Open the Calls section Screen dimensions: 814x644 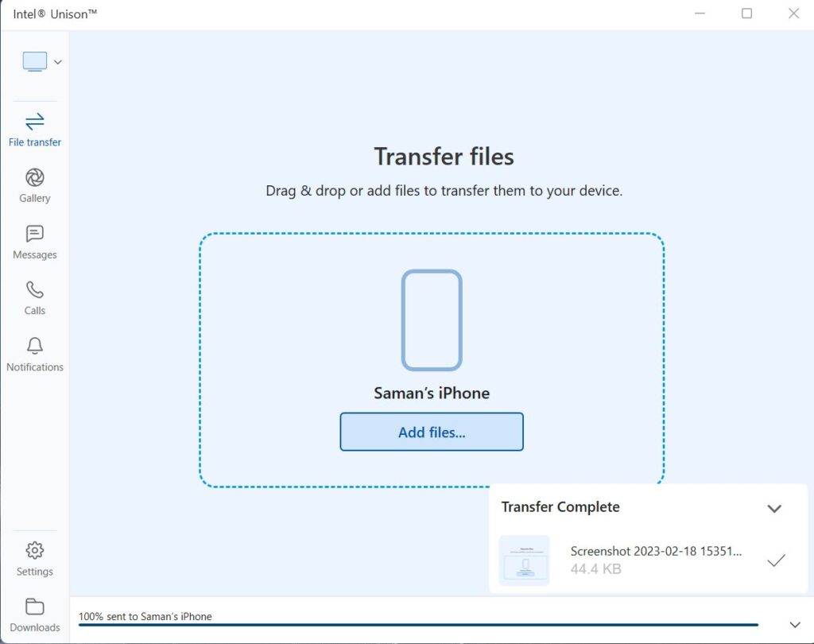coord(35,298)
